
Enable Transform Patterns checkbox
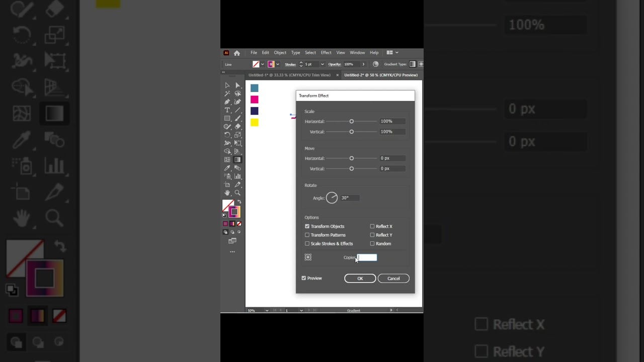307,235
